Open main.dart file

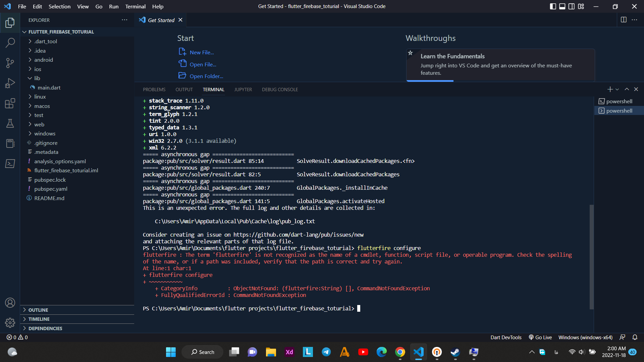[77, 87]
